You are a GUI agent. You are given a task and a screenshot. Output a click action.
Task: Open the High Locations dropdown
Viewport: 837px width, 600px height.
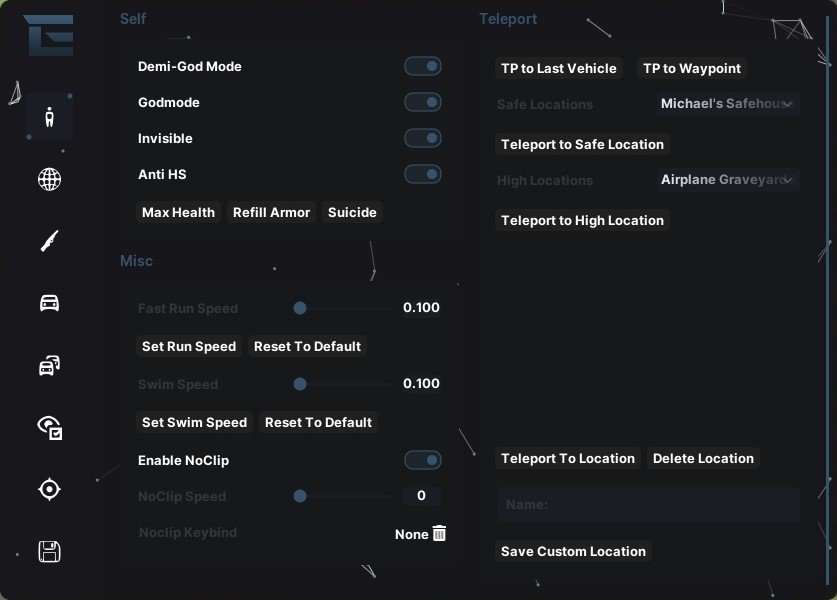[x=728, y=179]
